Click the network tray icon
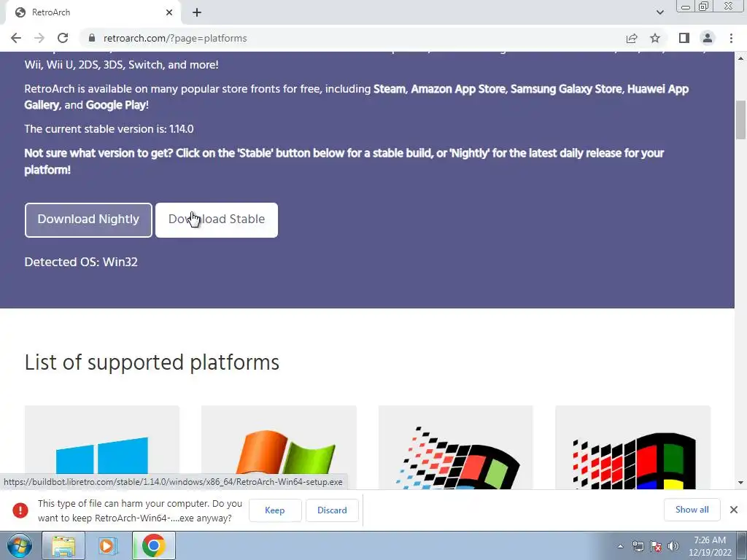The width and height of the screenshot is (747, 560). (638, 546)
